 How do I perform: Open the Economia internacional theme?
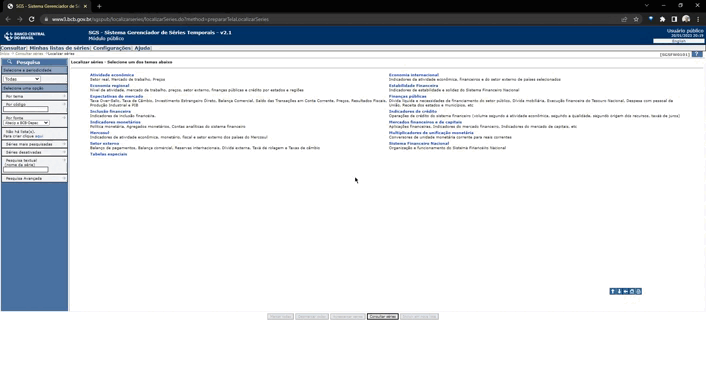[414, 75]
